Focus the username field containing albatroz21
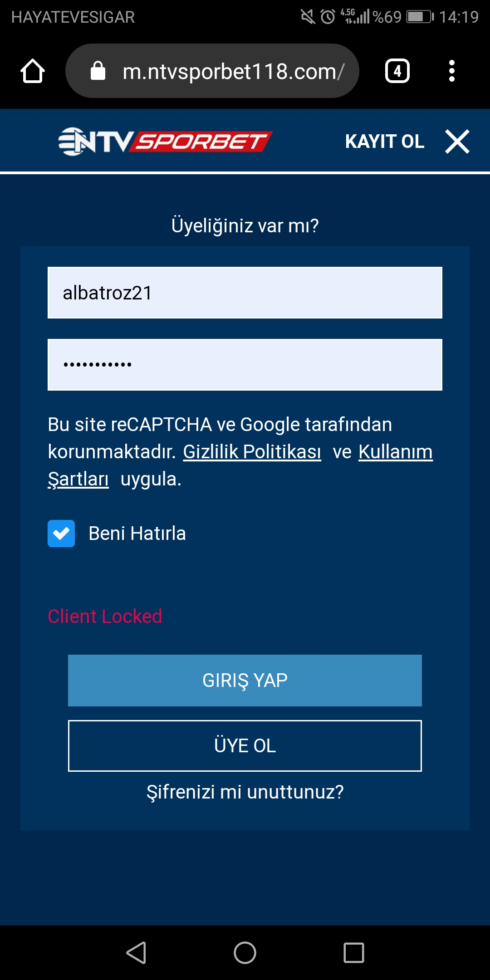 [245, 293]
